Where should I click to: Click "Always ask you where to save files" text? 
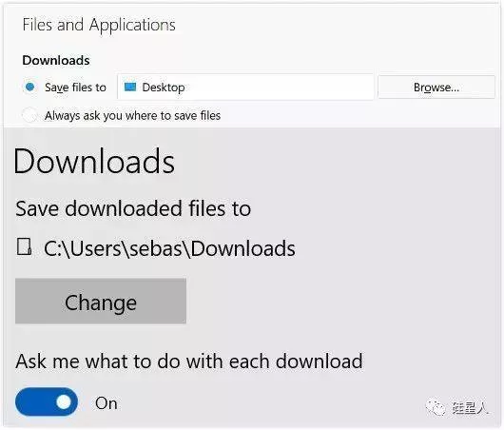(x=133, y=115)
